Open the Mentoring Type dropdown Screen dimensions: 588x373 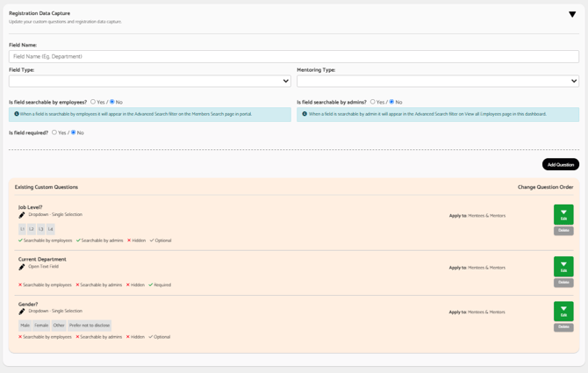pyautogui.click(x=438, y=81)
